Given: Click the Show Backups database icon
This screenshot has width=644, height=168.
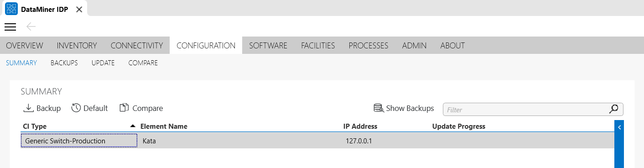Looking at the screenshot, I should 379,108.
